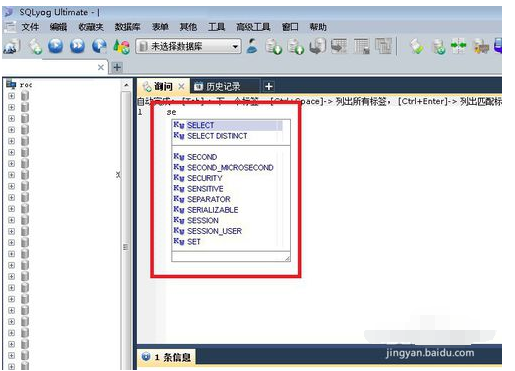Add a new connection tab with plus
The height and width of the screenshot is (371, 515).
coord(117,67)
